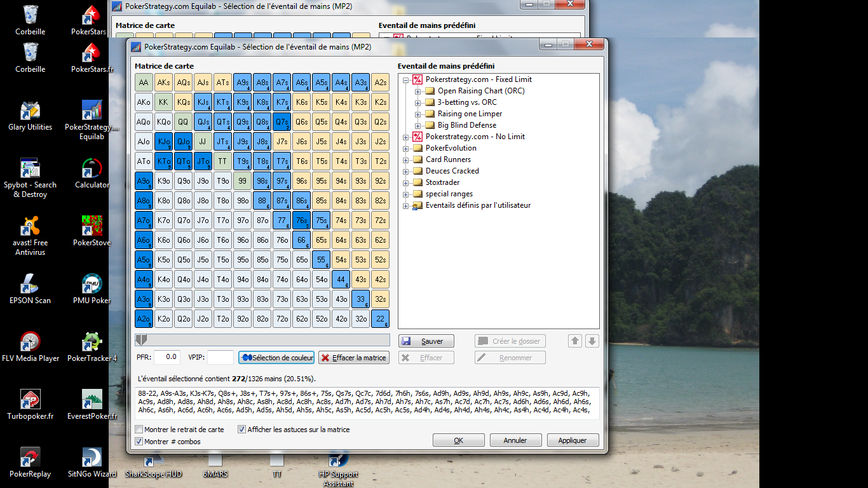Image resolution: width=868 pixels, height=488 pixels.
Task: Open PokerStars desktop shortcut
Action: pos(92,19)
